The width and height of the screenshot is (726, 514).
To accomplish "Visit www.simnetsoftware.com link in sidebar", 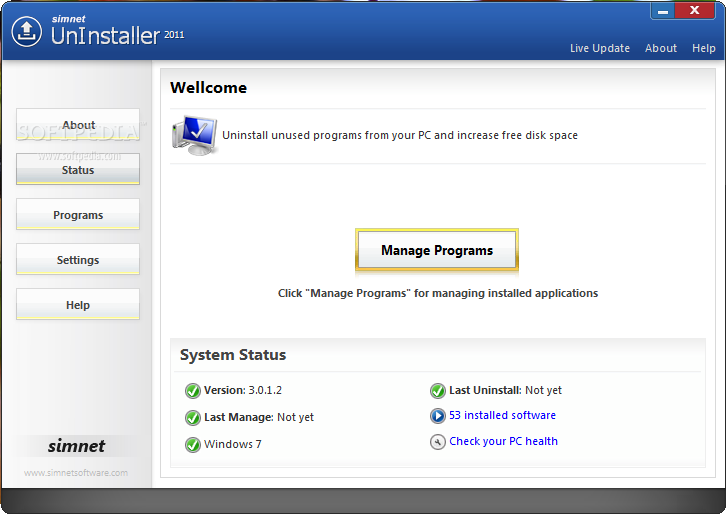I will 76,473.
